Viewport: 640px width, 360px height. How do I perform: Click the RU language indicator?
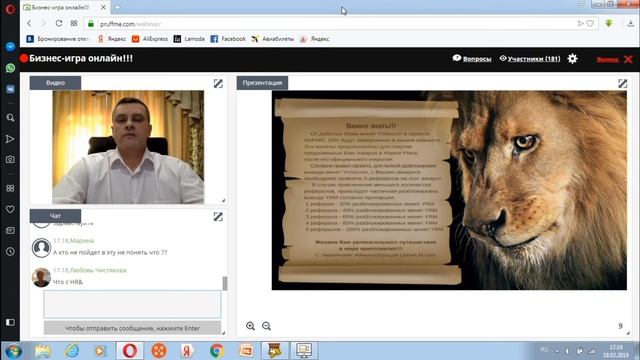(544, 350)
